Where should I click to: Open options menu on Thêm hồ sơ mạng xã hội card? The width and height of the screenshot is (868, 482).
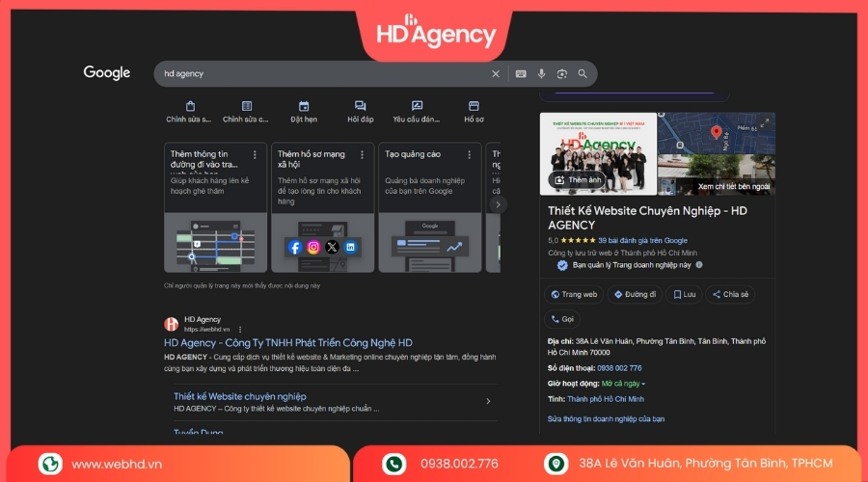(x=362, y=155)
